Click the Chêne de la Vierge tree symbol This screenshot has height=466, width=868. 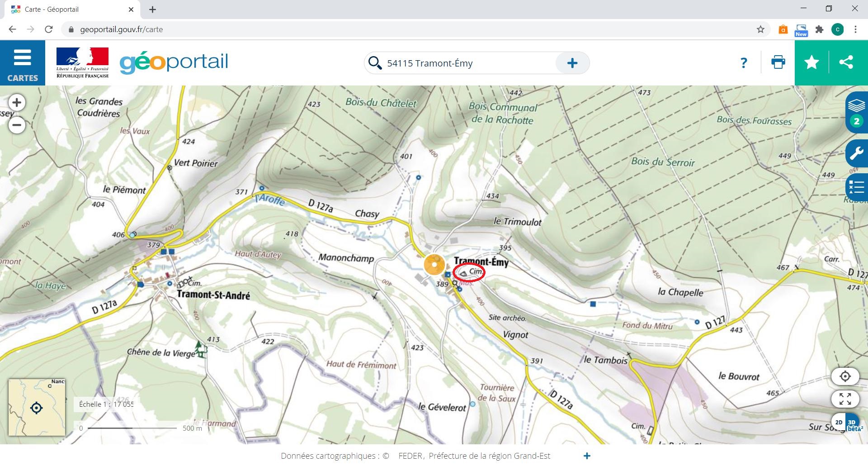click(x=200, y=349)
